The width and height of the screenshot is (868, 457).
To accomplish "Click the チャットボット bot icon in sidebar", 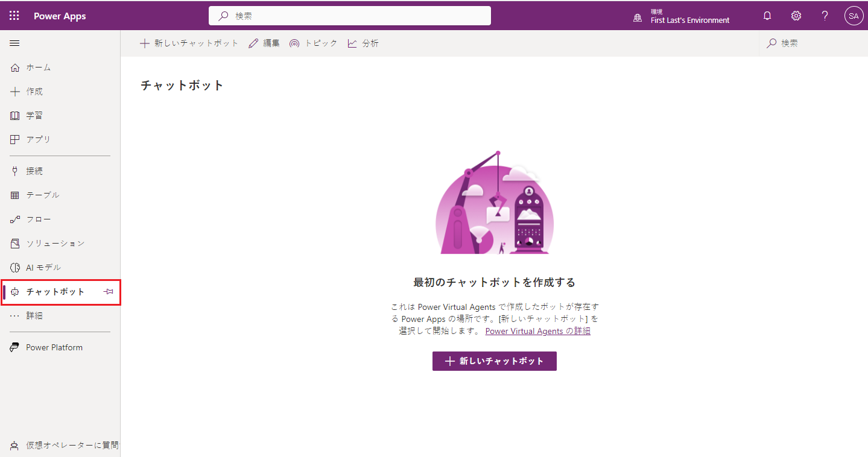I will (16, 292).
